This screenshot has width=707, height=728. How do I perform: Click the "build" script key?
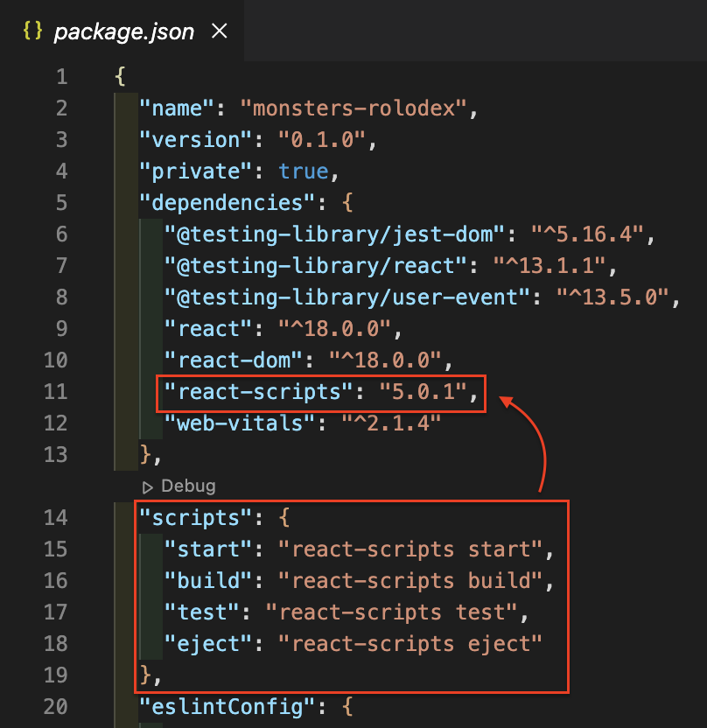point(208,581)
